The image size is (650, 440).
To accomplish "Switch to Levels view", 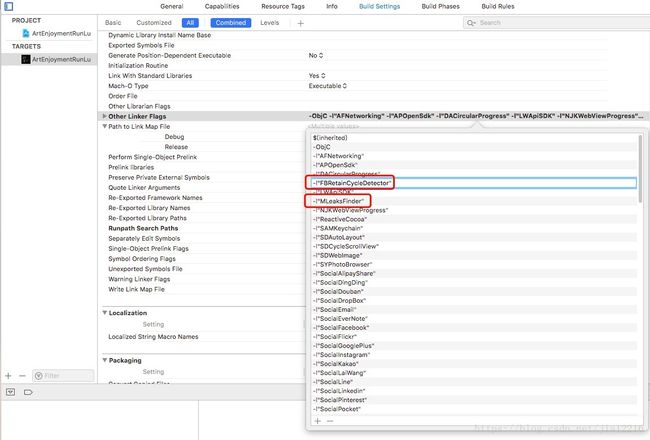I will (x=270, y=22).
